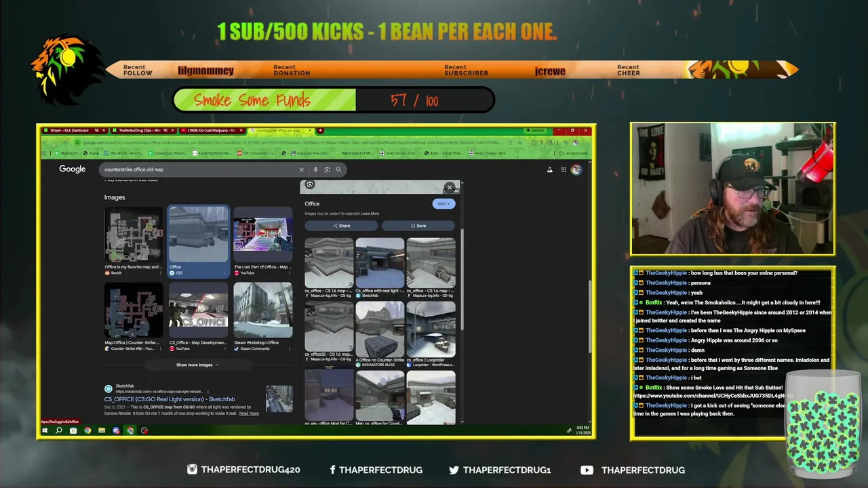This screenshot has width=868, height=488.
Task: Open the Search Labs flask icon
Action: pos(550,169)
